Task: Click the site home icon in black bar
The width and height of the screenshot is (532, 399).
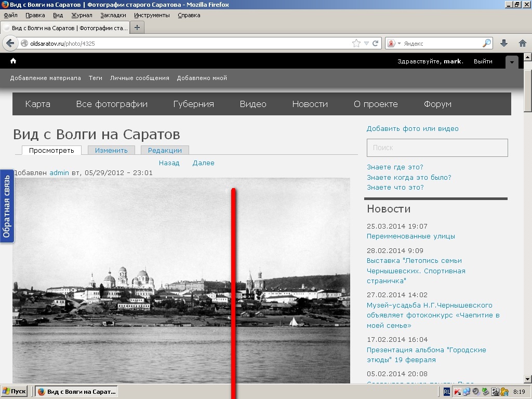Action: 14,61
